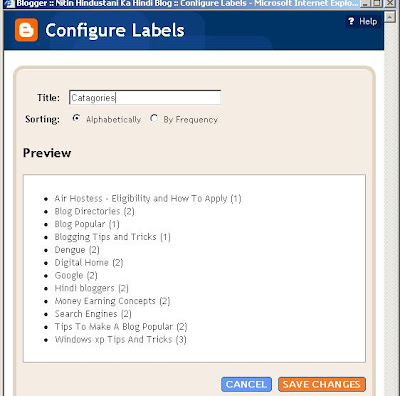
Task: Open the Money Earning Concepts label
Action: tap(105, 301)
